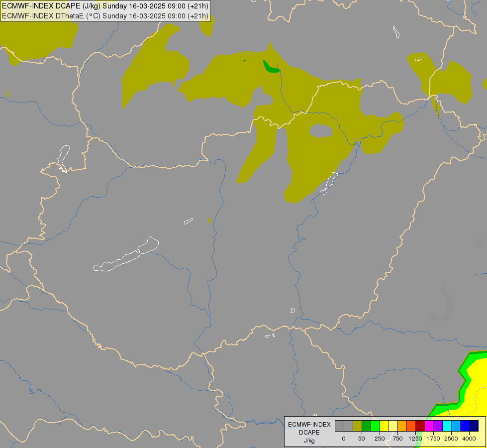
Task: Click the dark red legend swatch
Action: point(420,426)
